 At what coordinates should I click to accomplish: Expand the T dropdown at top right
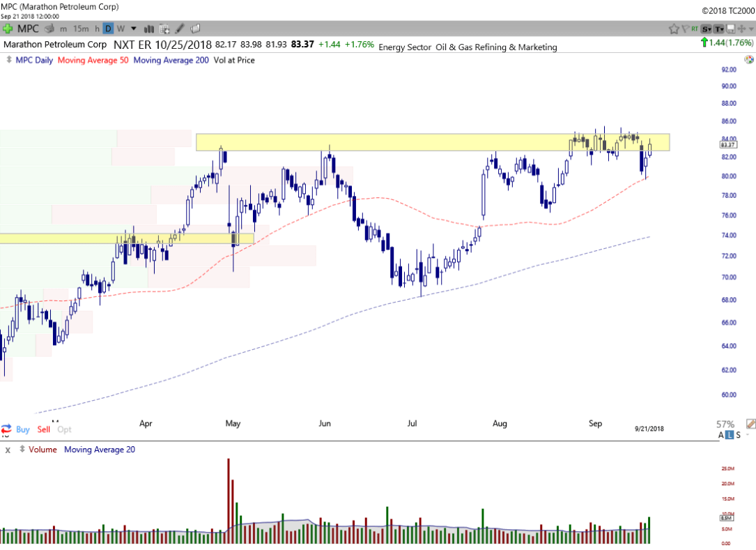click(x=718, y=29)
